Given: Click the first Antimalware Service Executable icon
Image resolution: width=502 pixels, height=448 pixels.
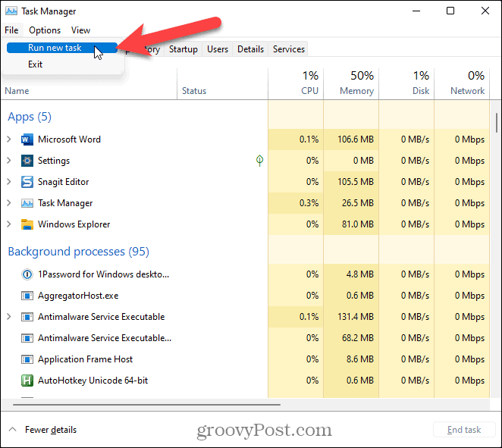Looking at the screenshot, I should click(x=27, y=317).
